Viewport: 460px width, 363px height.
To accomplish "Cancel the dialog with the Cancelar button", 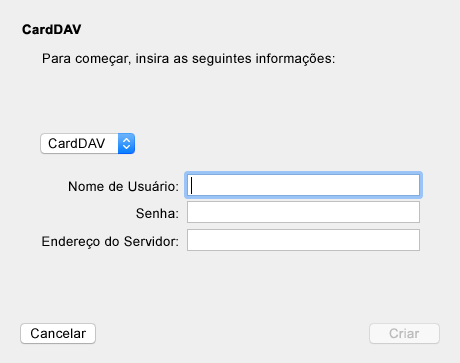I will 58,333.
